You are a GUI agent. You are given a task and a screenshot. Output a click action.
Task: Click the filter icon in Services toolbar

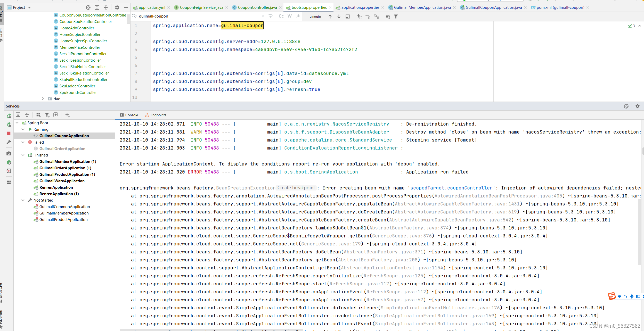pos(47,115)
